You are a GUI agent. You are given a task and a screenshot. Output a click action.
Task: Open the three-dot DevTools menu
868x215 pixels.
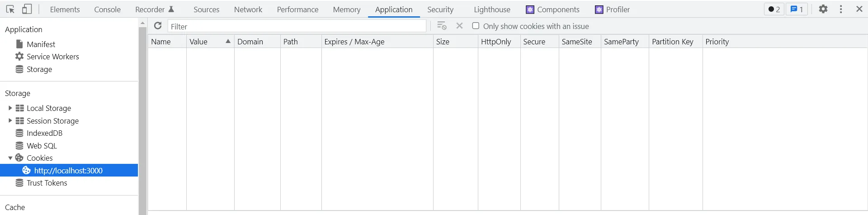841,9
